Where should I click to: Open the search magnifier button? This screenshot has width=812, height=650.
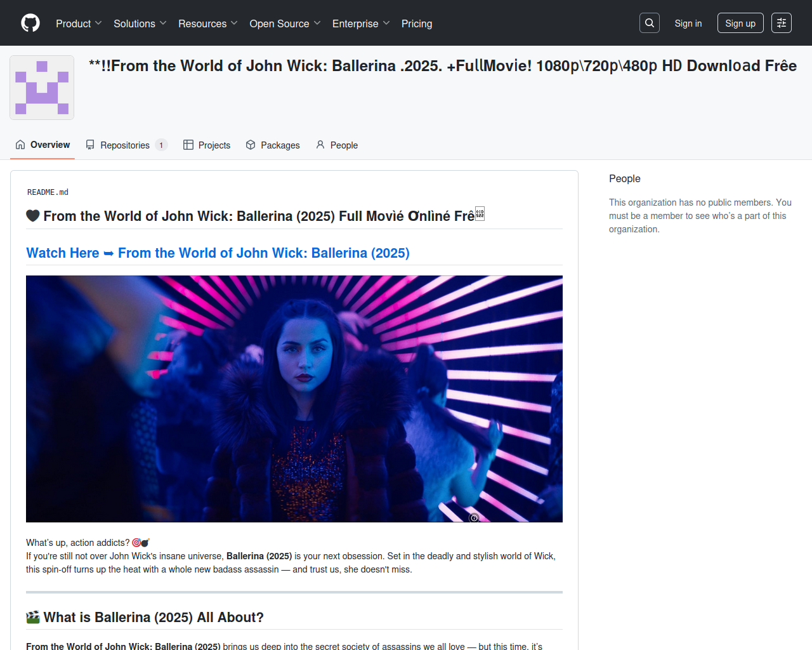coord(649,23)
